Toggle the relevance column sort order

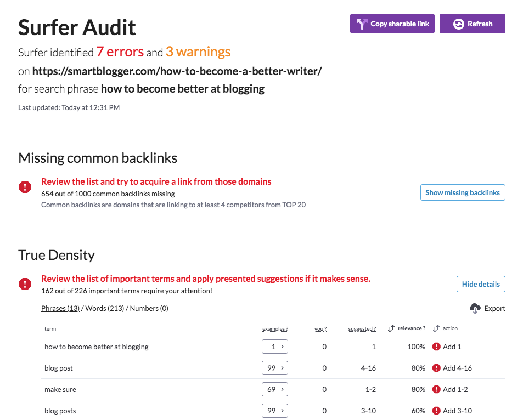(390, 328)
